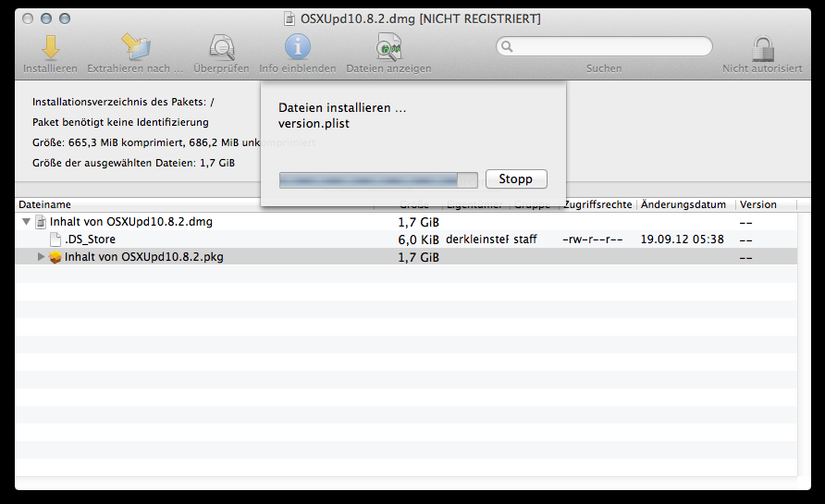Zoom window with third traffic light
This screenshot has height=504, width=825.
[65, 18]
